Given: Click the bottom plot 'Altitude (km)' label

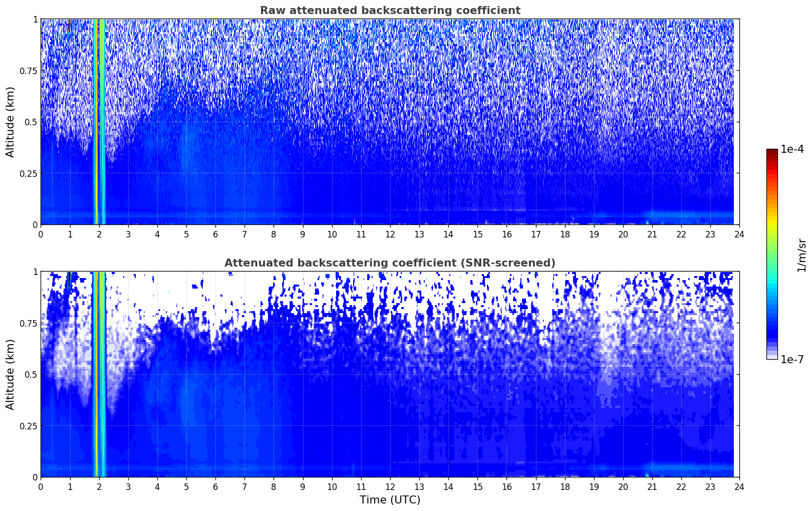Looking at the screenshot, I should (x=11, y=374).
